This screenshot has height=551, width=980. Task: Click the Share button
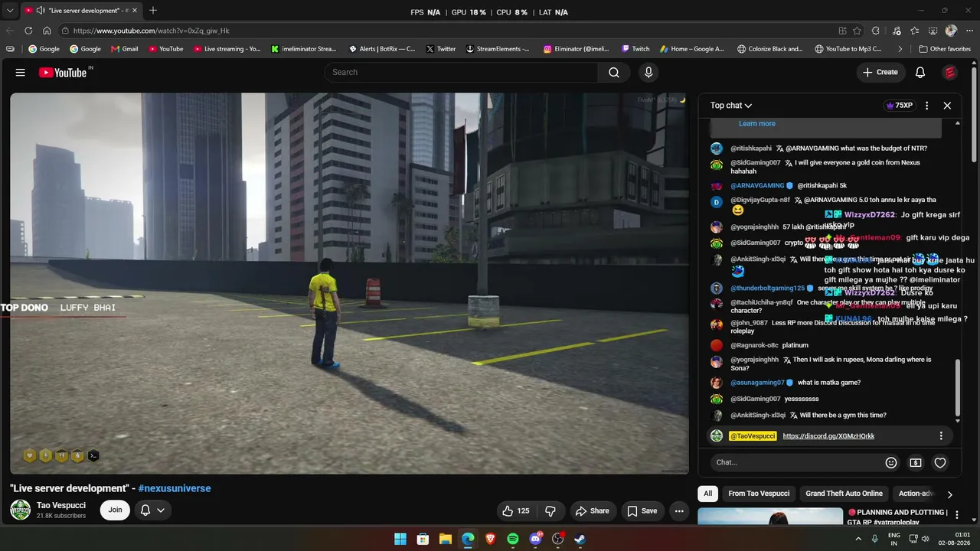(x=593, y=510)
